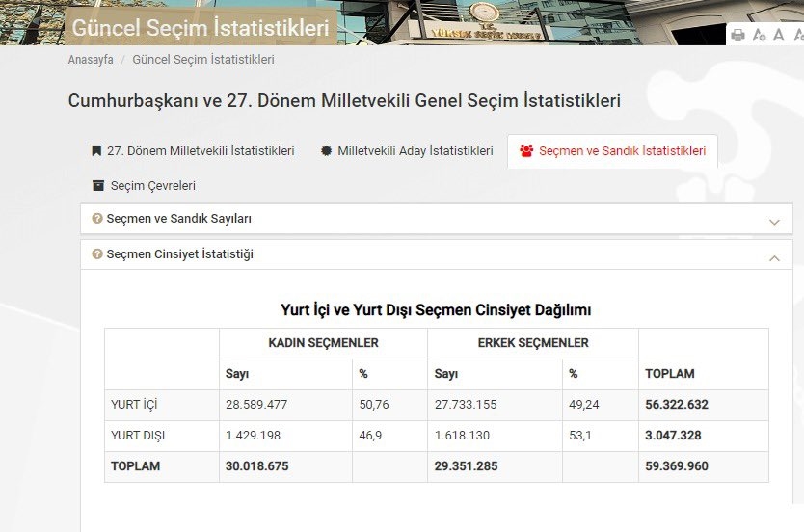Open the Seçim Çevreleri tab
The height and width of the screenshot is (532, 804).
click(144, 186)
